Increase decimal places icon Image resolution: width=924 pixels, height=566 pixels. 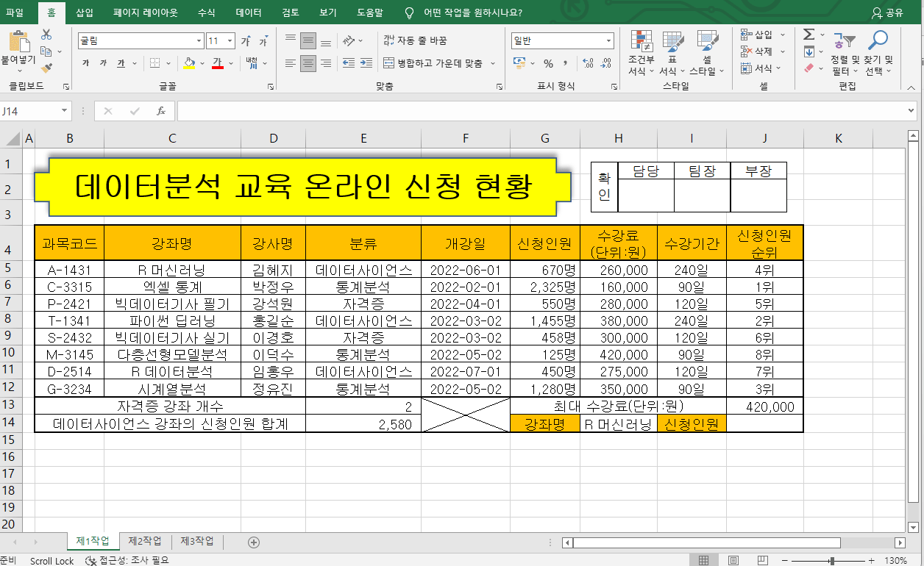[586, 64]
